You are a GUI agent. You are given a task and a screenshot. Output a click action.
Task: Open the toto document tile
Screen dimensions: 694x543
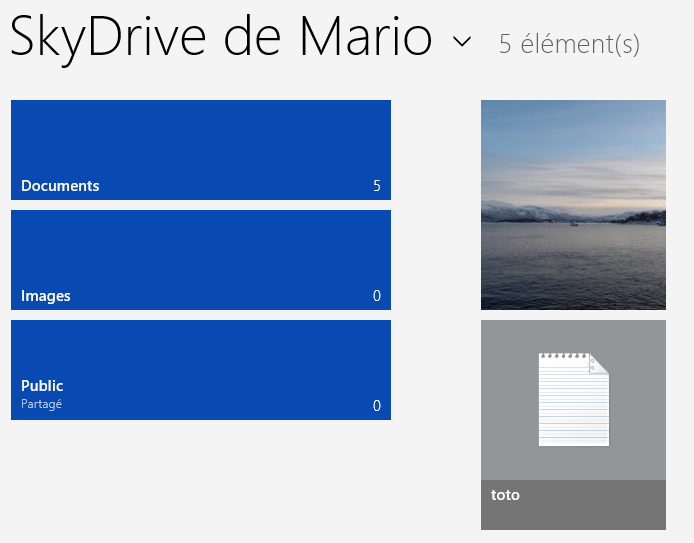click(x=573, y=425)
